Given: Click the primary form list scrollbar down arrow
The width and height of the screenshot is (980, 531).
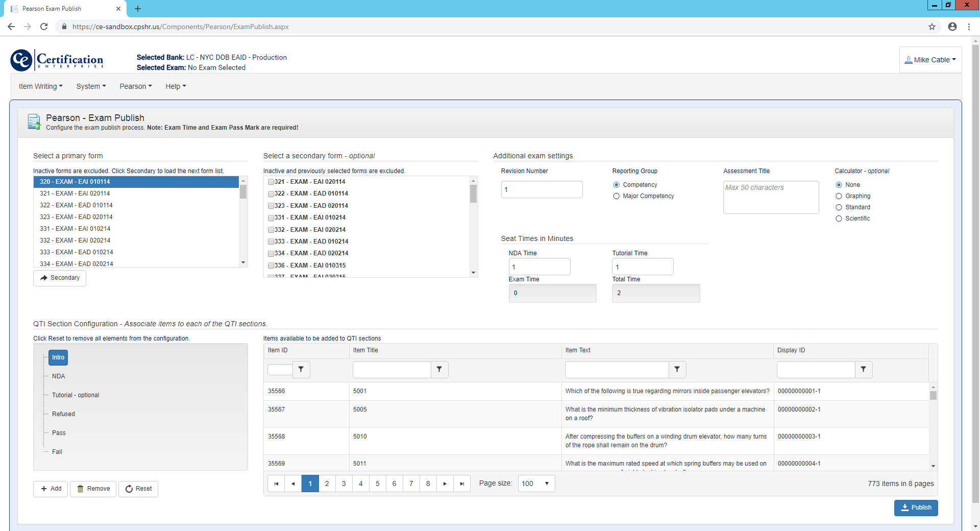Looking at the screenshot, I should point(243,262).
